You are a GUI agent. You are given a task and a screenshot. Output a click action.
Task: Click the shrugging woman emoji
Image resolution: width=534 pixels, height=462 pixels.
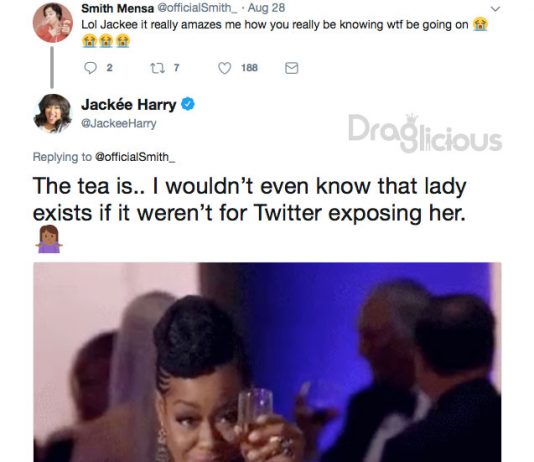[49, 239]
